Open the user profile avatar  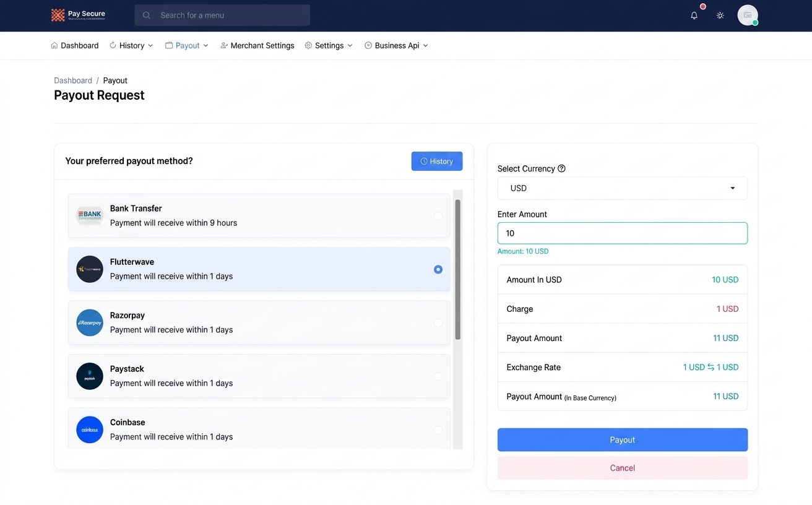tap(748, 15)
